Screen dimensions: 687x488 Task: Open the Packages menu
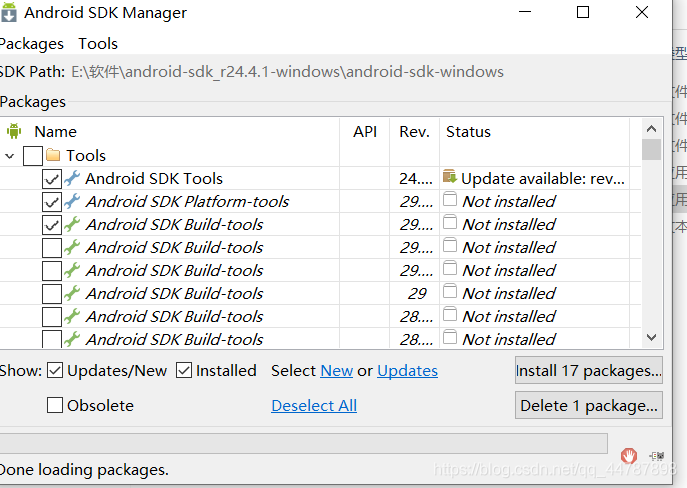[x=31, y=44]
